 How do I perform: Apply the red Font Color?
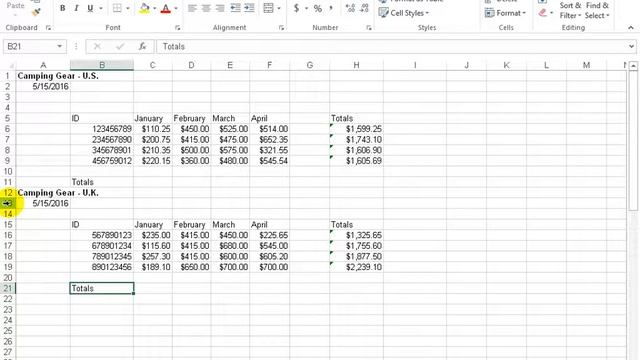tap(165, 8)
